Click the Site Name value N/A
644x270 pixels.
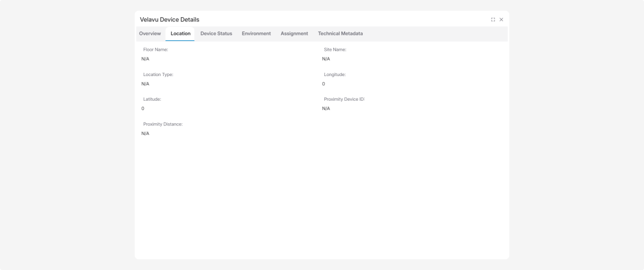coord(326,59)
